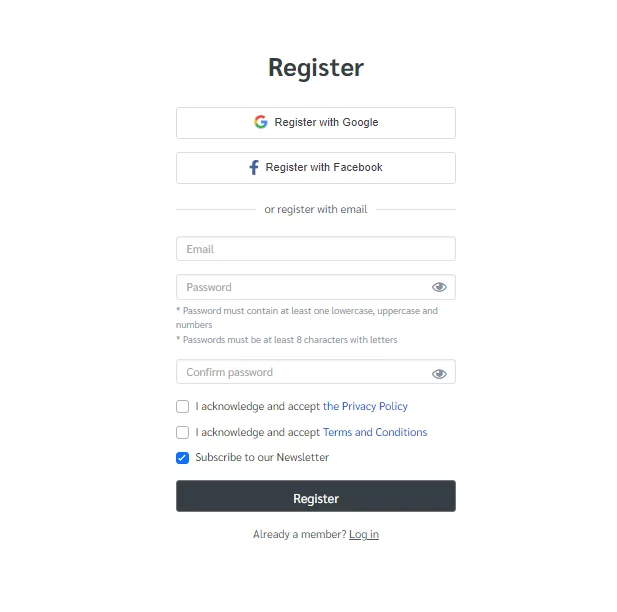Tick the Privacy Policy acceptance checkbox

183,406
